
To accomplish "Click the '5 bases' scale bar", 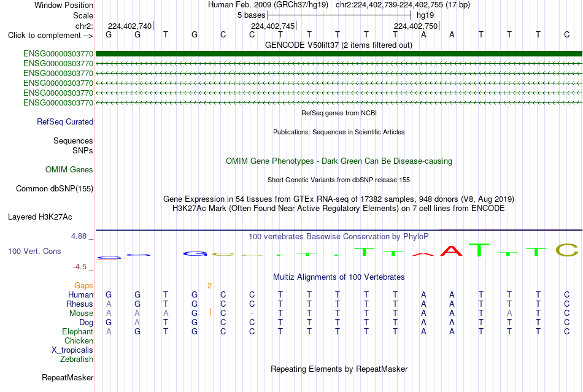I will point(339,15).
